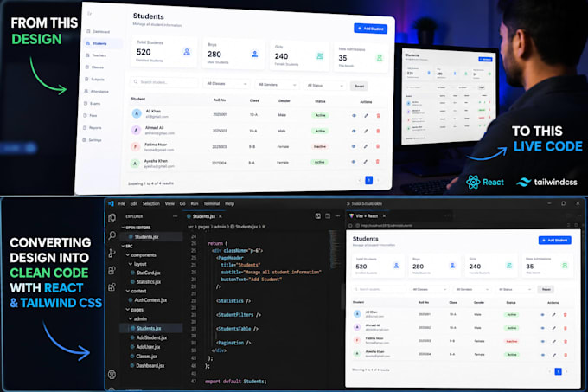View Ahmed Ali via eye icon in browser preview
The height and width of the screenshot is (392, 588).
[x=543, y=328]
